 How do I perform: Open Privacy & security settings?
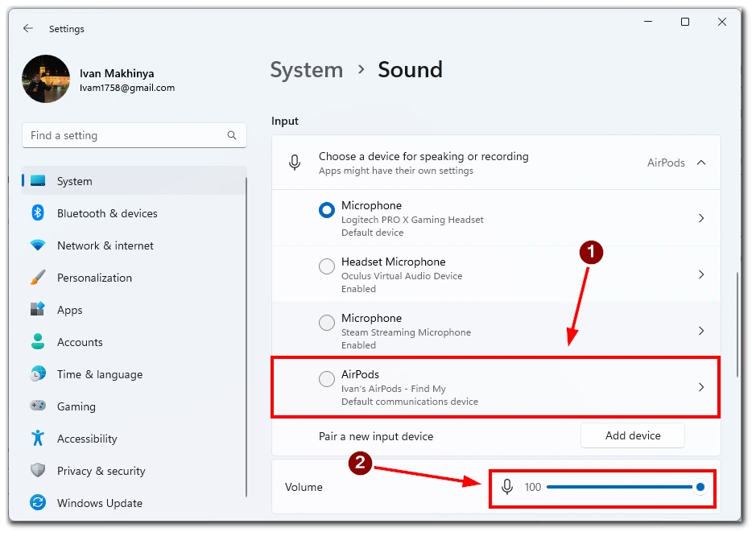click(x=101, y=471)
